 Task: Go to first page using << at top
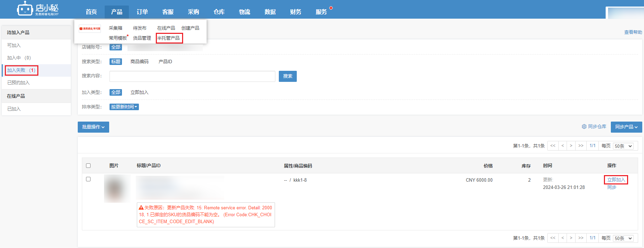(x=553, y=146)
